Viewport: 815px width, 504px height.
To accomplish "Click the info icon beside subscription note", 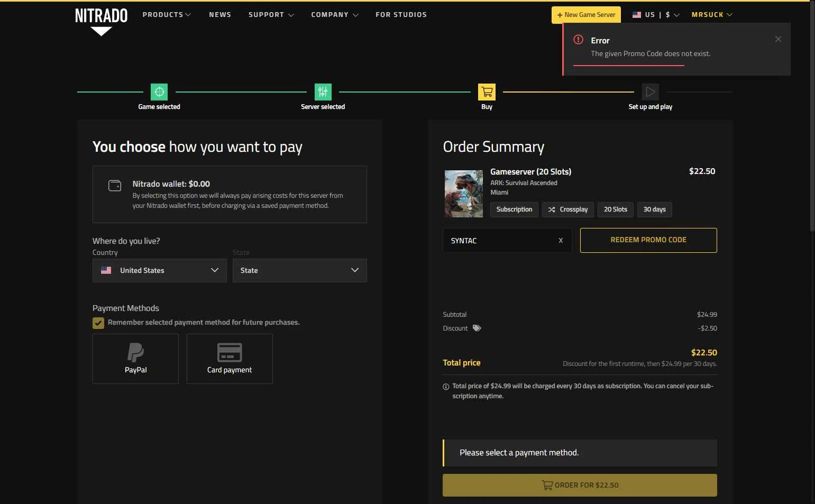I will (x=446, y=387).
